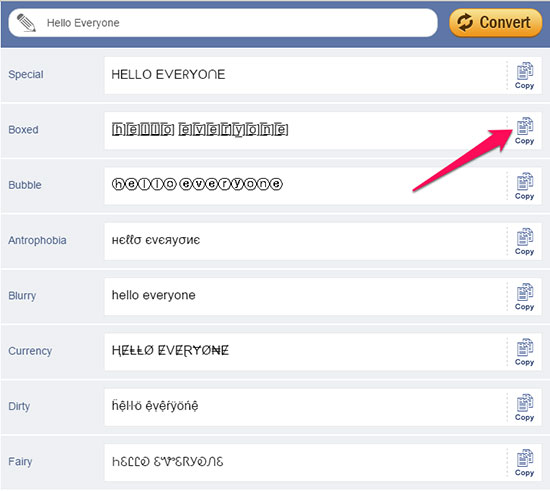Copy the Boxed style text

524,131
